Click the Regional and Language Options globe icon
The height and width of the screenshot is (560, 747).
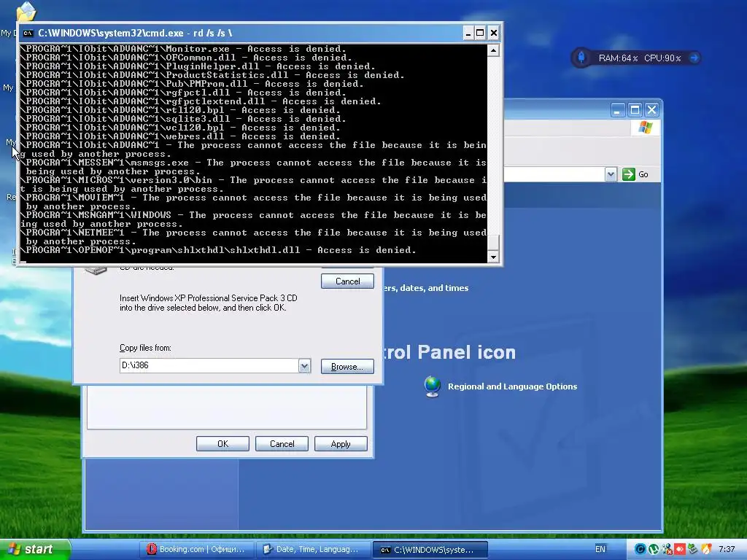click(432, 386)
